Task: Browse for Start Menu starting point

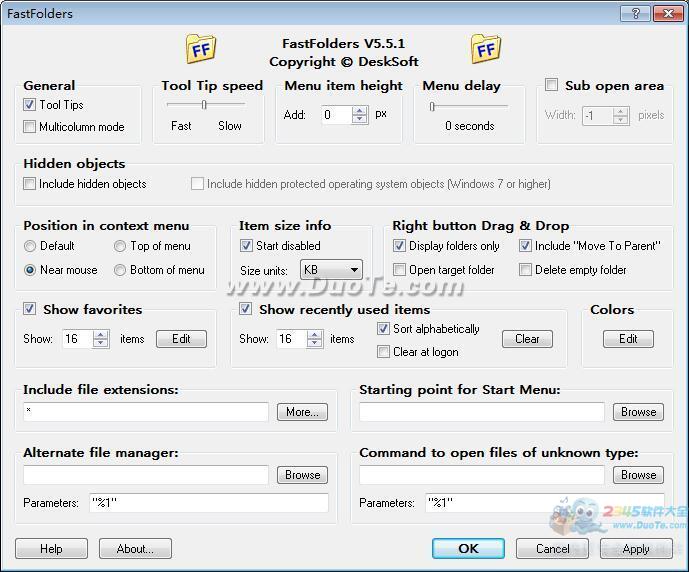Action: point(638,412)
